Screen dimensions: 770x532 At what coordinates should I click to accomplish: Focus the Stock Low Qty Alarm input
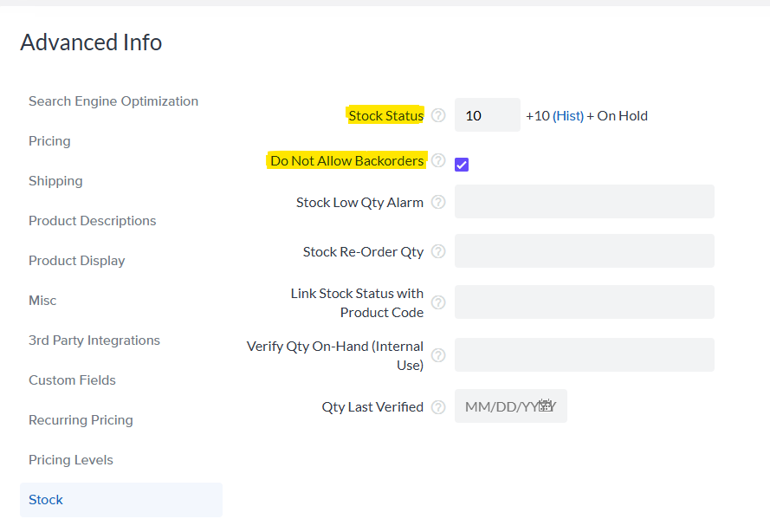pyautogui.click(x=584, y=202)
